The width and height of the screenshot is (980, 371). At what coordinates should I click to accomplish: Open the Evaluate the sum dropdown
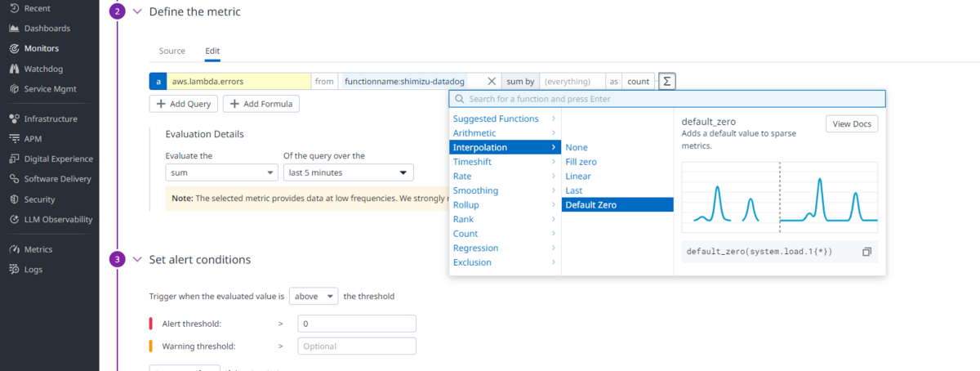click(x=221, y=173)
